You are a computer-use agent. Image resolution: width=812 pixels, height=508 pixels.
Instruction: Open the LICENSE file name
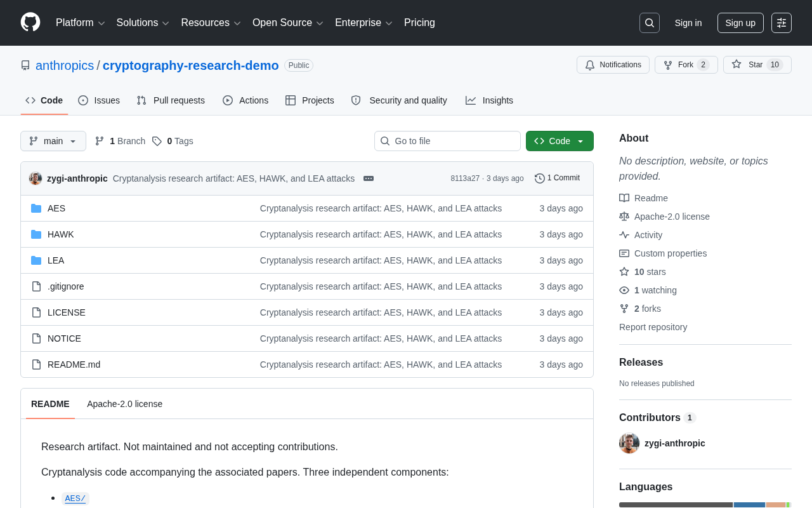(67, 312)
